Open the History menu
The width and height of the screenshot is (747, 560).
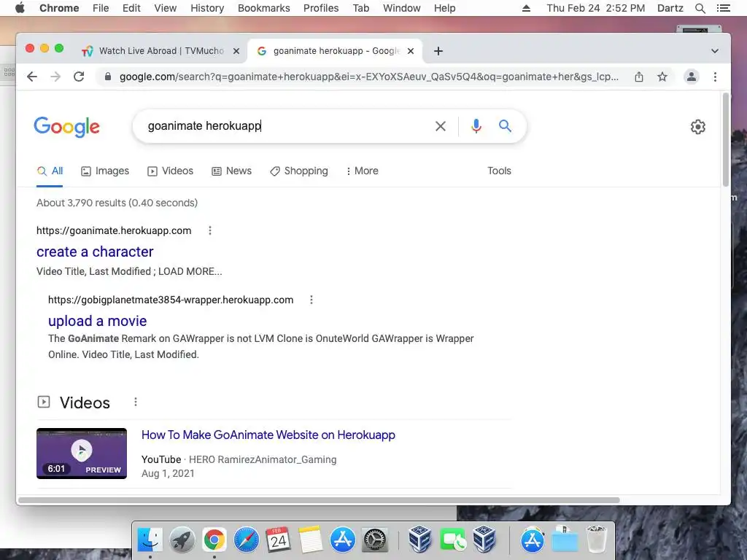pyautogui.click(x=207, y=8)
